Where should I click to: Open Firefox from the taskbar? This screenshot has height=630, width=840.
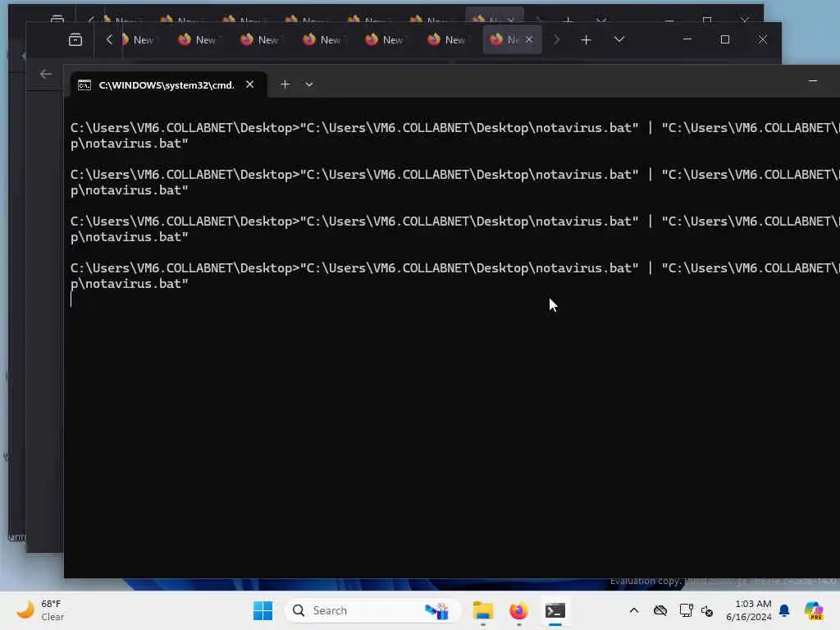click(518, 610)
